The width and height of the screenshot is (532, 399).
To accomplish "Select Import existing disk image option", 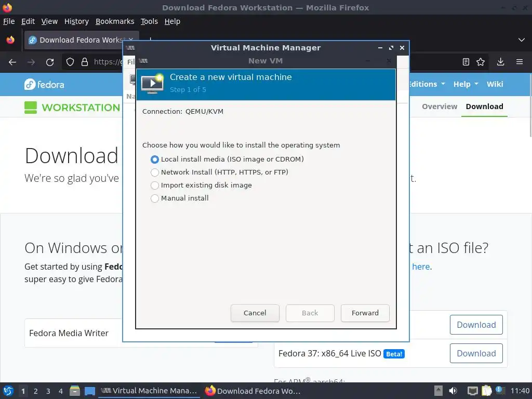I will (x=155, y=185).
